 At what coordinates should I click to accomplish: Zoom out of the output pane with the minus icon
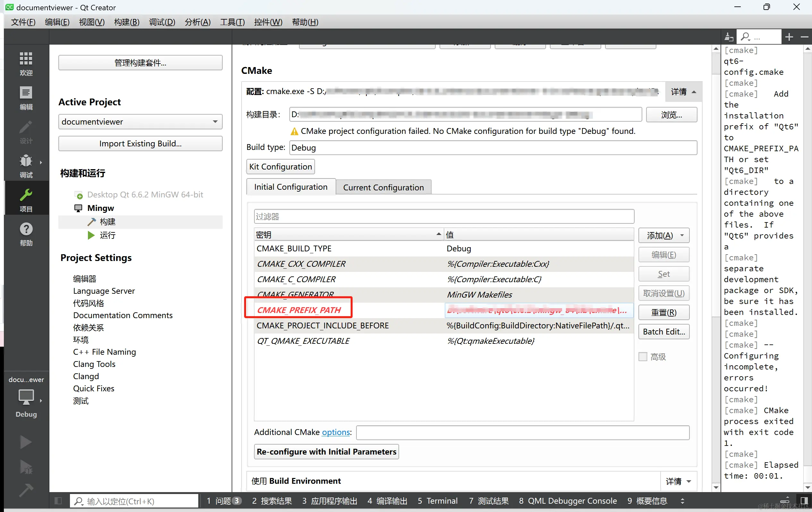click(x=805, y=37)
